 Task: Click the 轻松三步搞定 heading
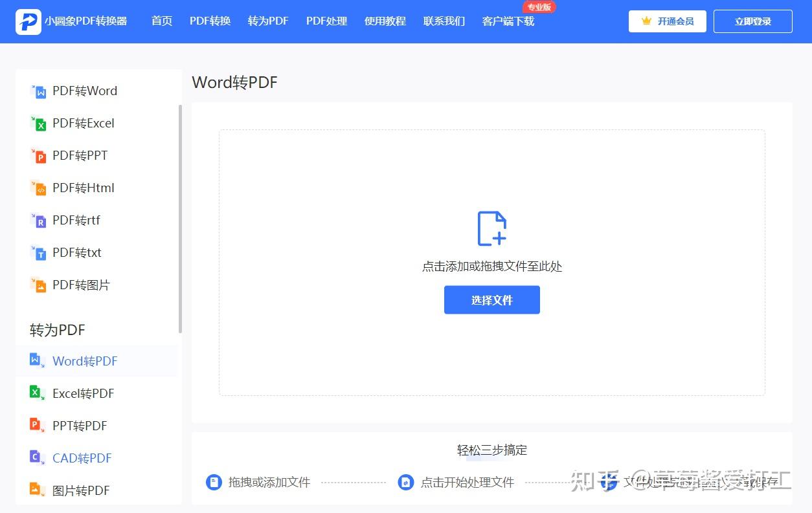[x=492, y=450]
